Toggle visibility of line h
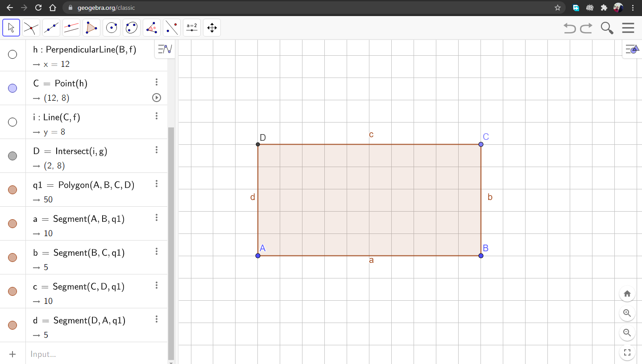 (12, 54)
